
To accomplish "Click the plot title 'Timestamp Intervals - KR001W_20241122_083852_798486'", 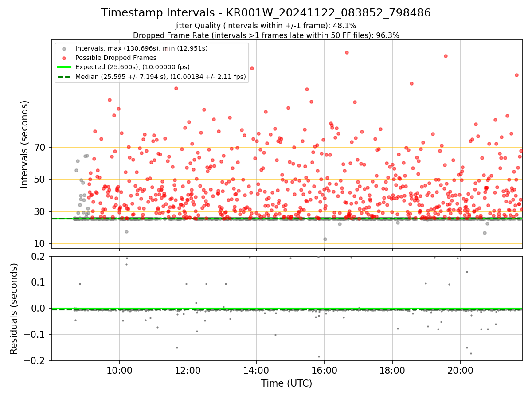I will pyautogui.click(x=266, y=13).
